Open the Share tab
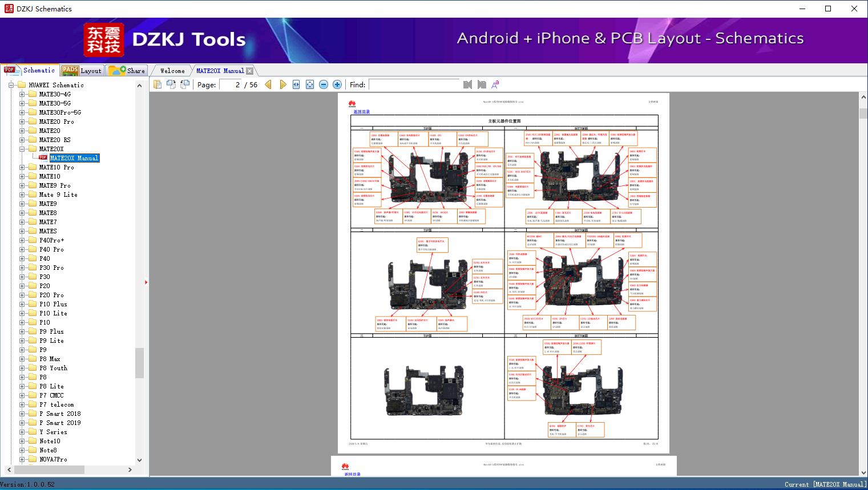The image size is (868, 490). (127, 70)
